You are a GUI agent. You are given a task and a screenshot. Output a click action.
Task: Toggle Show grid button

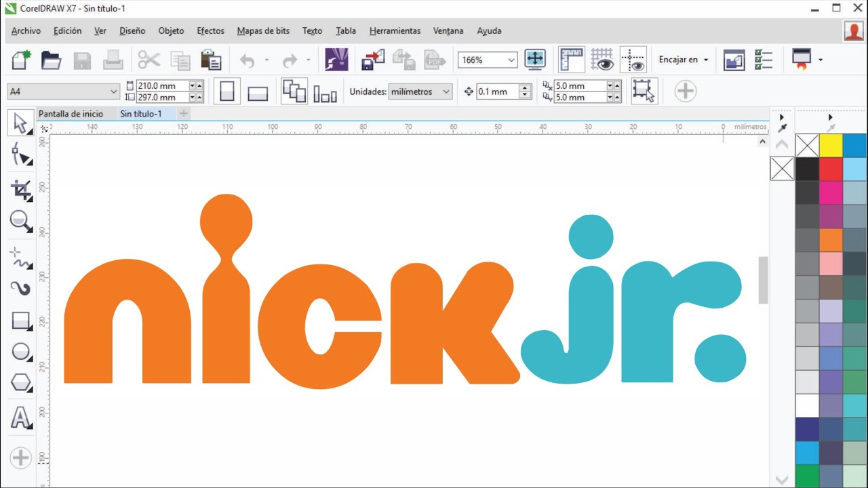point(602,60)
